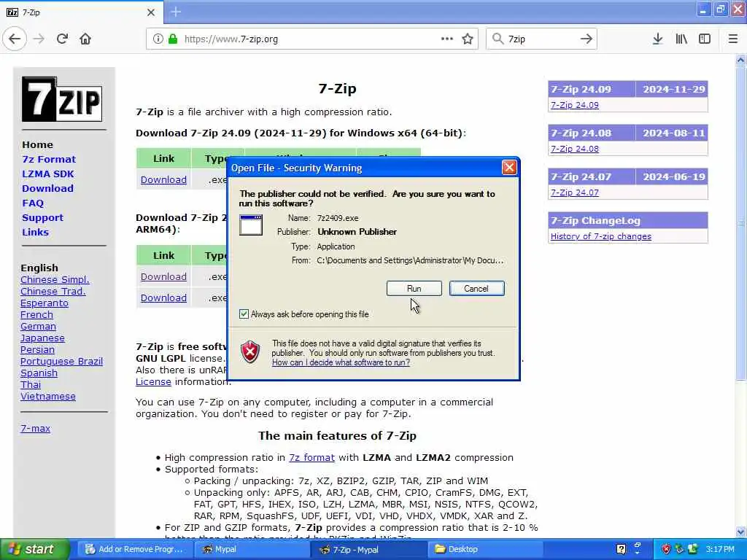Reload the page with the refresh icon
The image size is (747, 560).
click(x=63, y=39)
